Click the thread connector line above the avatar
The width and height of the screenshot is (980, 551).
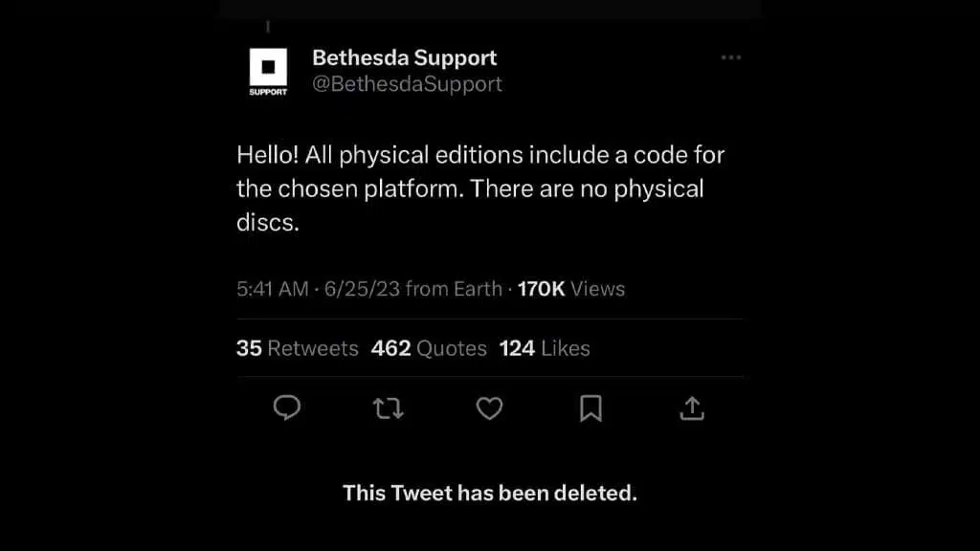[x=268, y=27]
